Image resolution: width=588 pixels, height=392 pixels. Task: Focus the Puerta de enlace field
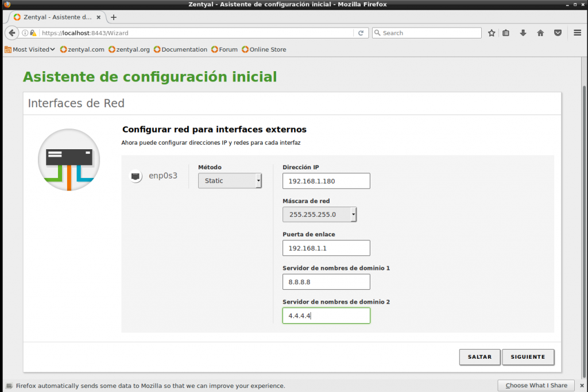pyautogui.click(x=326, y=248)
